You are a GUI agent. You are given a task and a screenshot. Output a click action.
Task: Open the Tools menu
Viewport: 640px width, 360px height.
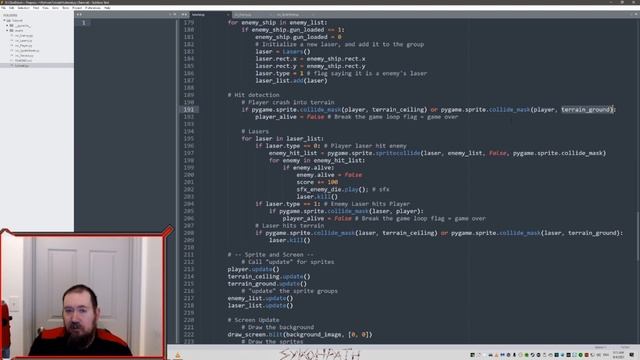click(x=65, y=8)
